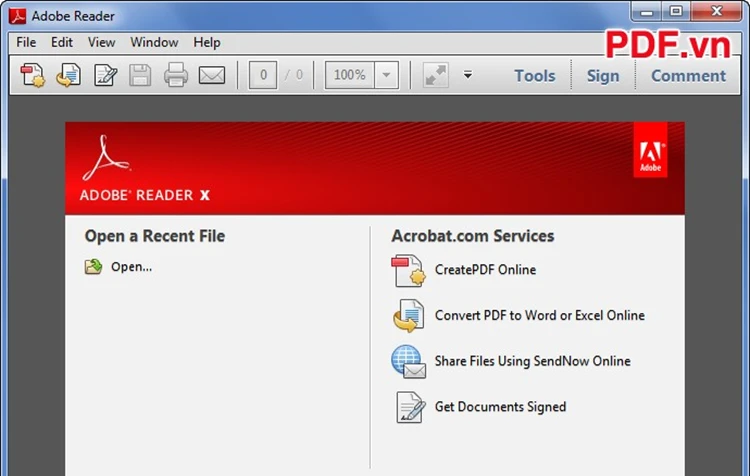750x476 pixels.
Task: Open the Comment pane
Action: coord(688,76)
